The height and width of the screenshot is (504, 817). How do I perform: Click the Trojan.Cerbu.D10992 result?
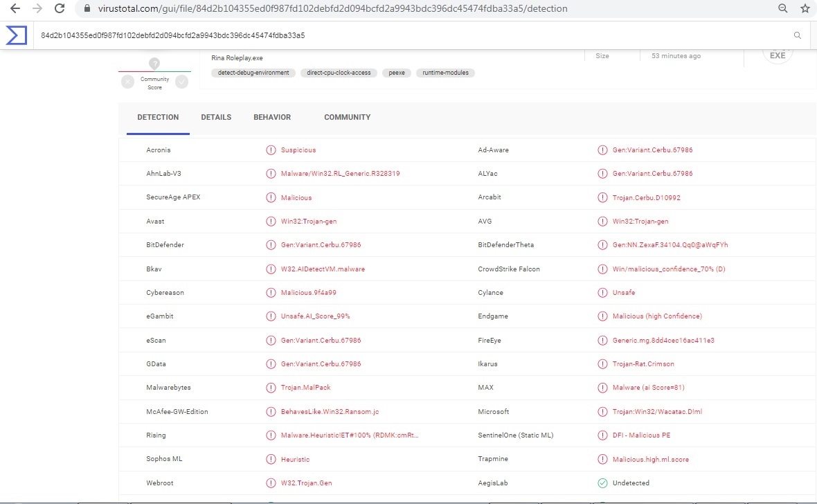tap(646, 197)
